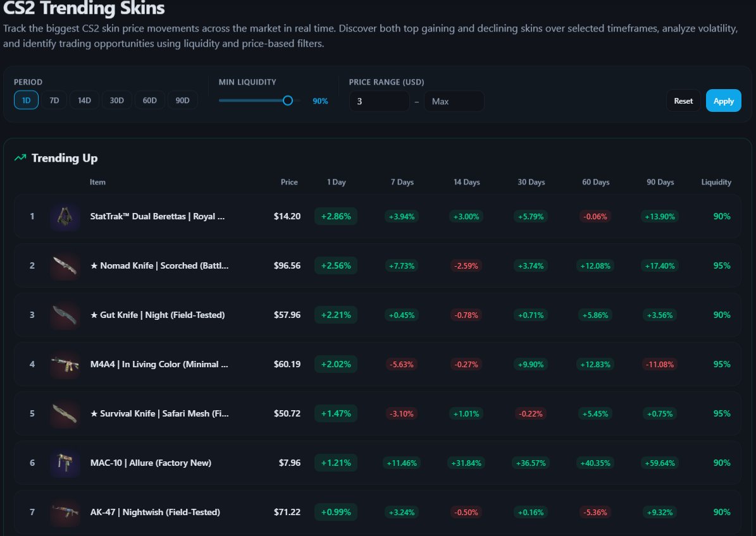The width and height of the screenshot is (756, 536).
Task: Focus the minimum price input field
Action: pyautogui.click(x=379, y=101)
